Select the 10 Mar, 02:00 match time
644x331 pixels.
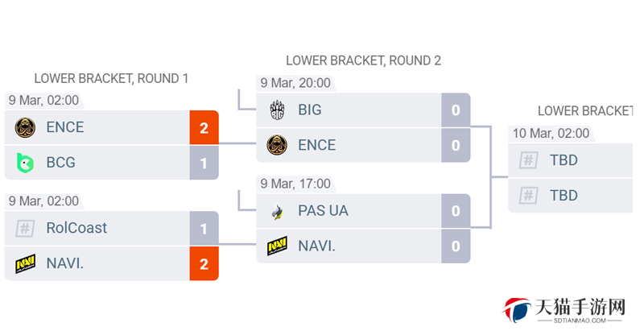[x=551, y=134]
